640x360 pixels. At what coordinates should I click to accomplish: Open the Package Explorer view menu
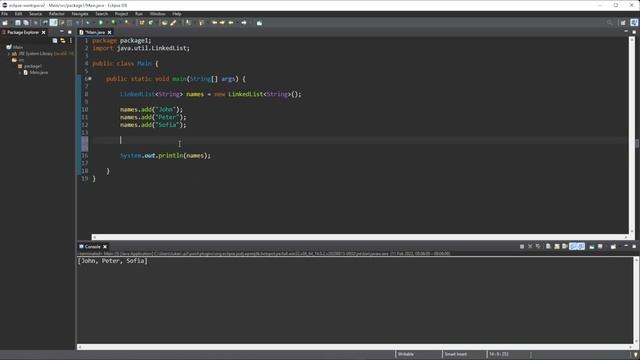(x=71, y=40)
